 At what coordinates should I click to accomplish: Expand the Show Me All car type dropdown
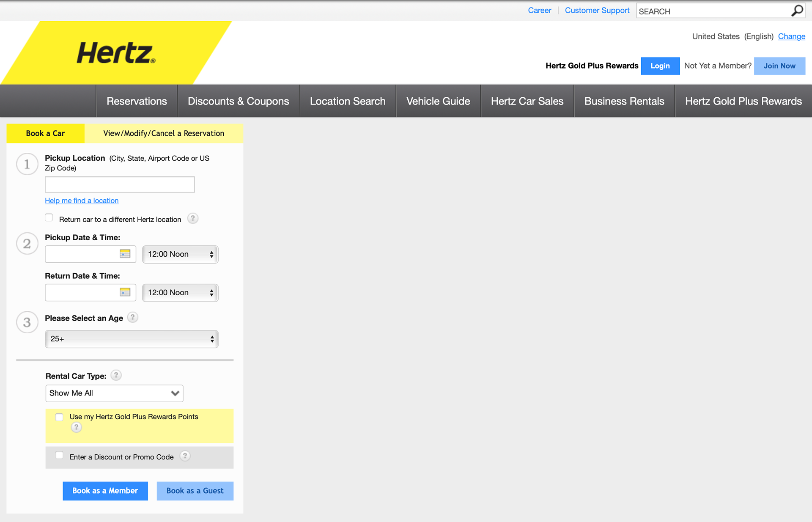(114, 393)
